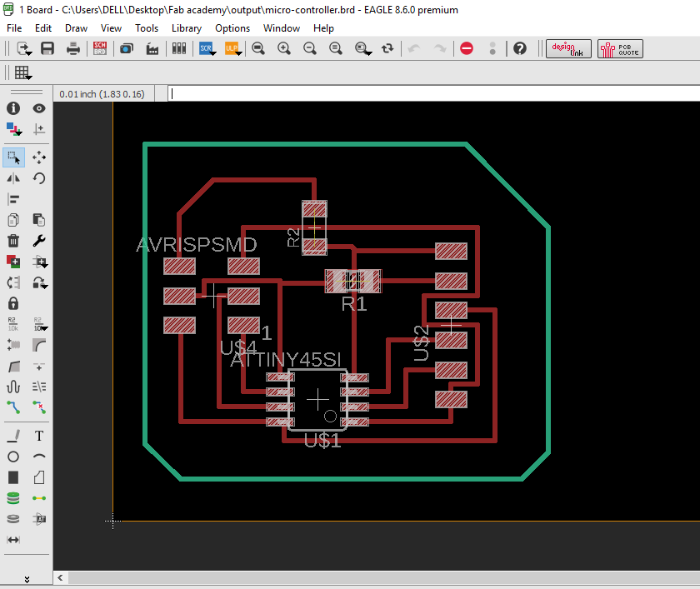Screen dimensions: 700x589
Task: Select the Copy tool
Action: pos(13,220)
